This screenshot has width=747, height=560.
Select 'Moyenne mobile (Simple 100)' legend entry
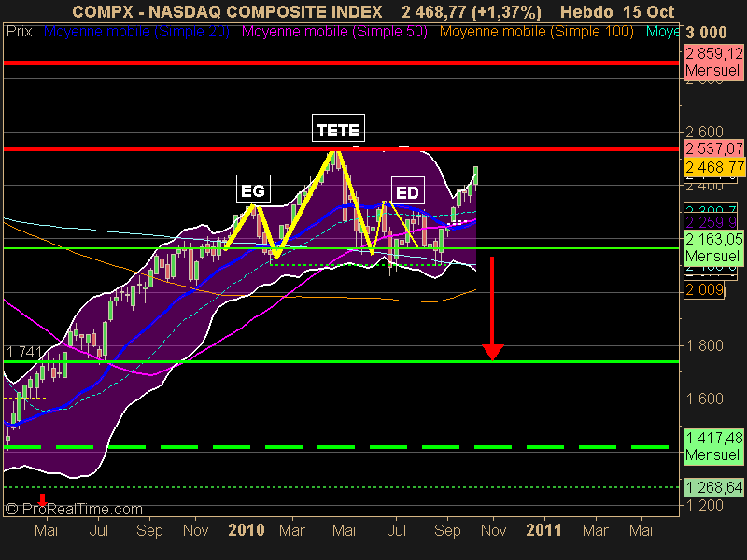[x=536, y=32]
